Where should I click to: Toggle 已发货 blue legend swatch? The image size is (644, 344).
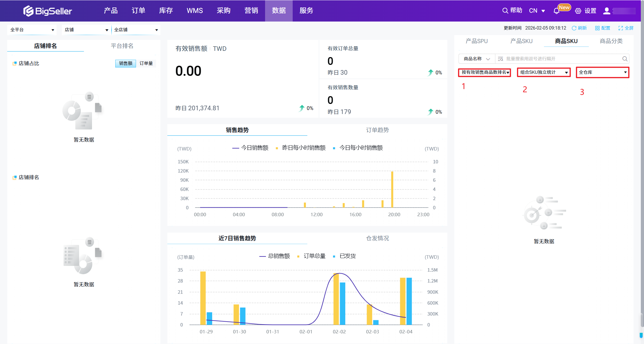pyautogui.click(x=334, y=256)
